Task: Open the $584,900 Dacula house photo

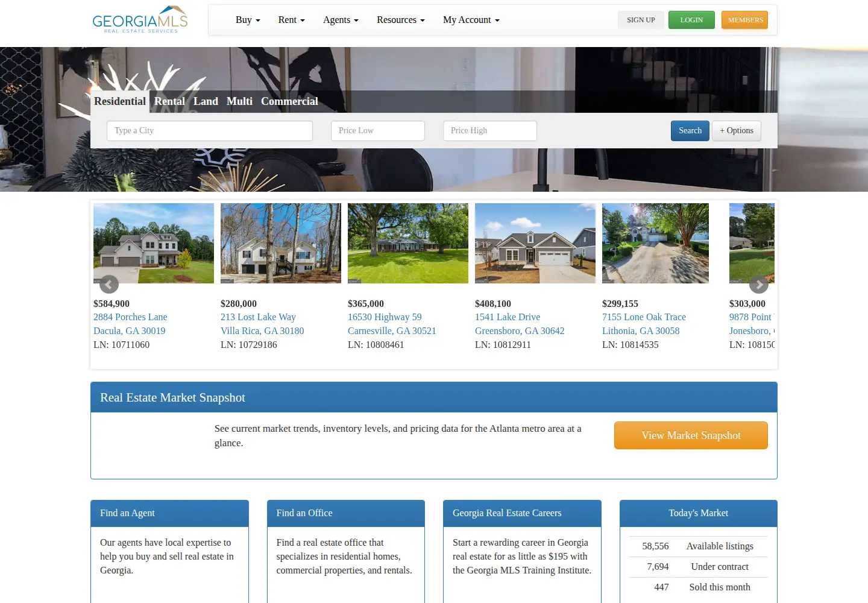Action: 154,243
